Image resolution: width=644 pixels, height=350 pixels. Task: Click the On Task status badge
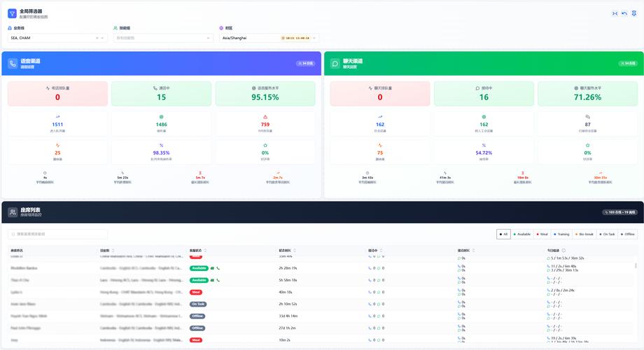tap(198, 304)
